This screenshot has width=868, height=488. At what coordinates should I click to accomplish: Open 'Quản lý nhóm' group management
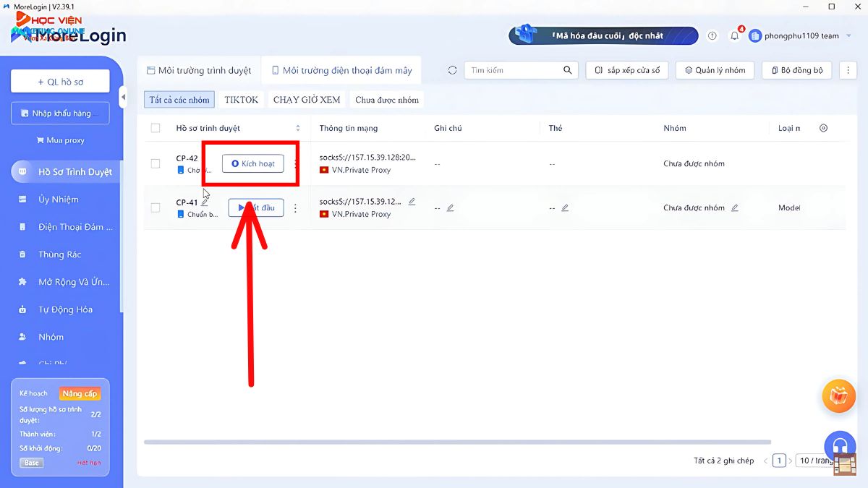point(715,70)
